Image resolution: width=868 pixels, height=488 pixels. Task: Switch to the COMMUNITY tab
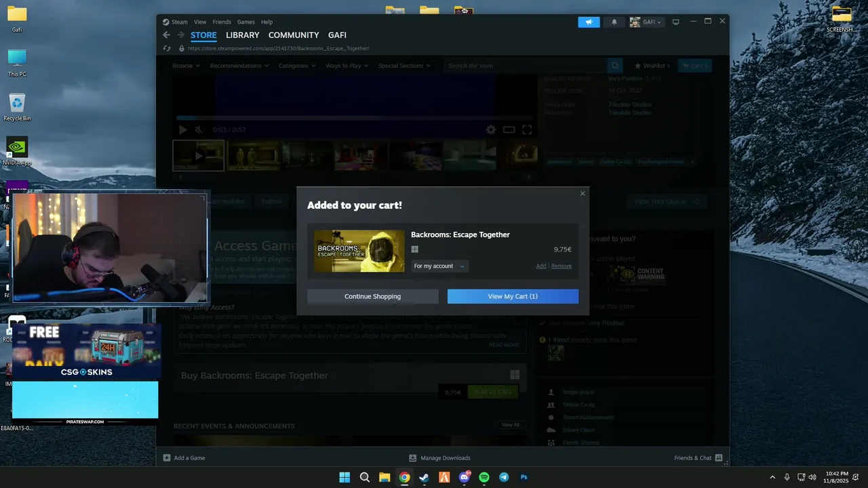point(294,35)
